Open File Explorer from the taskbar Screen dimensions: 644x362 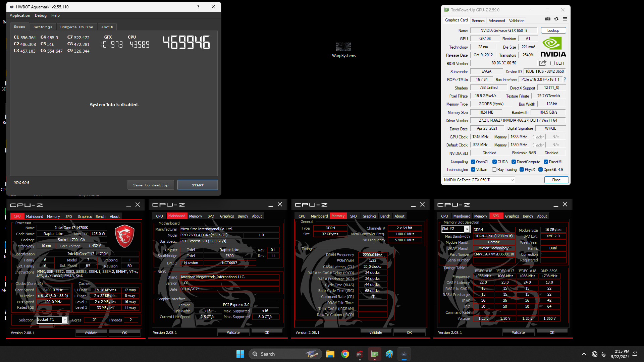pos(330,354)
